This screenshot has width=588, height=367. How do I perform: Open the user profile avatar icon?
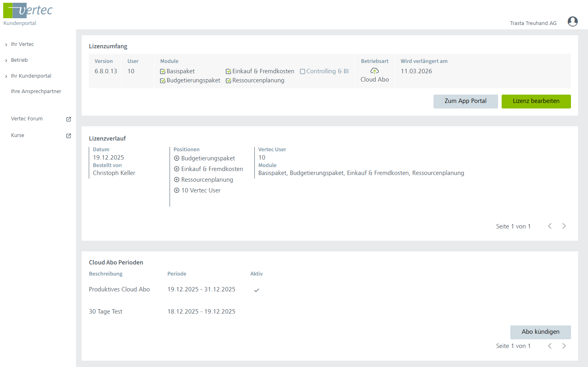point(572,21)
